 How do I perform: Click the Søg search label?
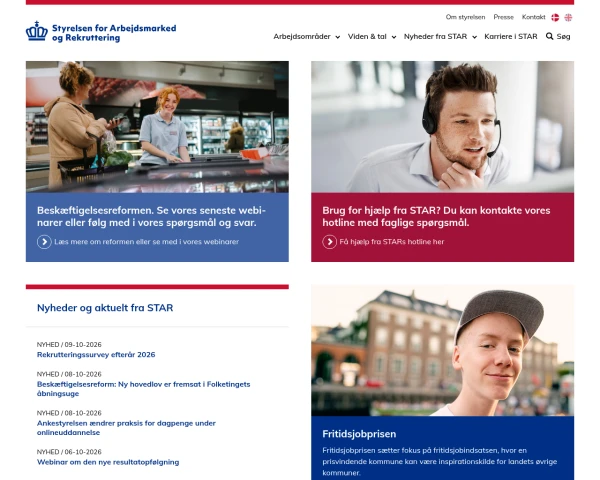pyautogui.click(x=563, y=36)
